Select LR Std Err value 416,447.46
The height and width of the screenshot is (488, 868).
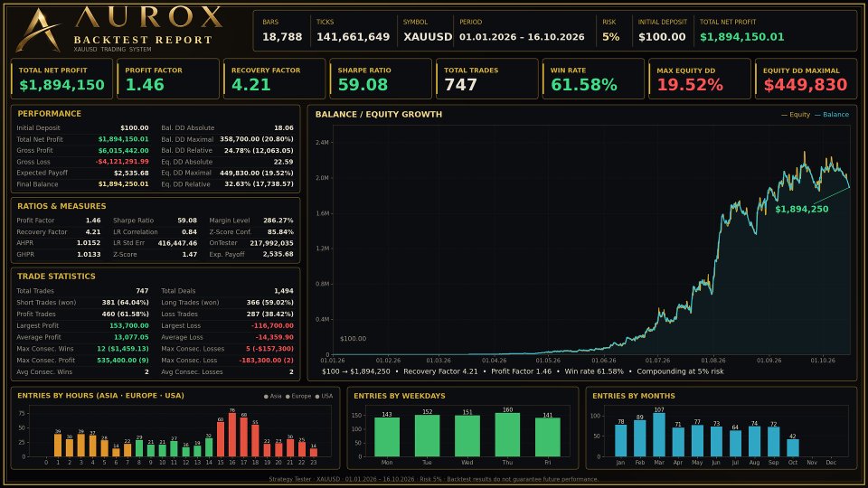[x=177, y=243]
